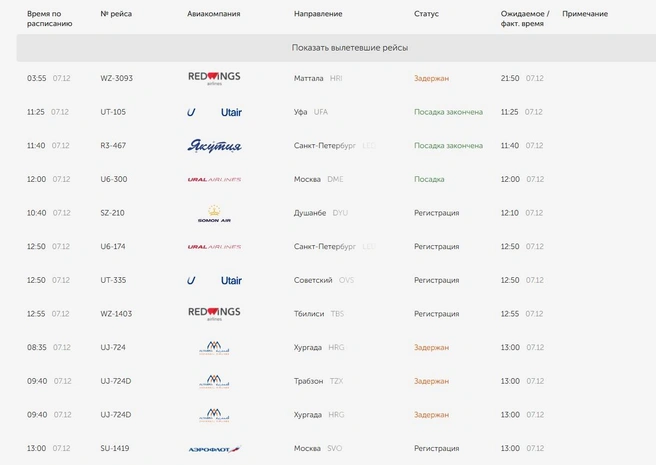
Task: Open the Somon Air logo
Action: pyautogui.click(x=214, y=213)
